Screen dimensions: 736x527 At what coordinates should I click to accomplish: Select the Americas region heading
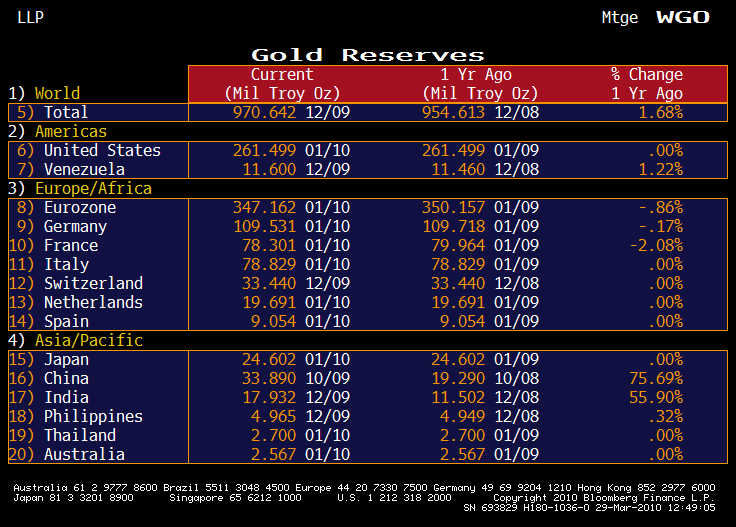(70, 131)
